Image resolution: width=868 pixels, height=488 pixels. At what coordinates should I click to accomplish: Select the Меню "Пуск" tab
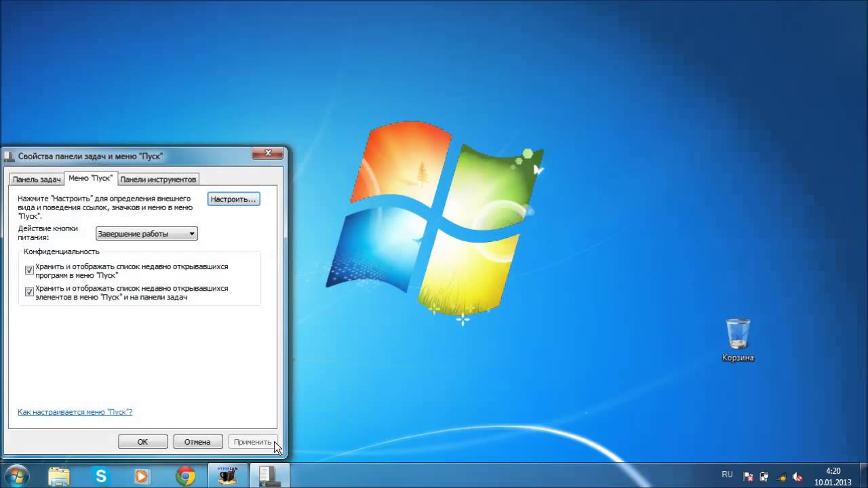(x=90, y=178)
